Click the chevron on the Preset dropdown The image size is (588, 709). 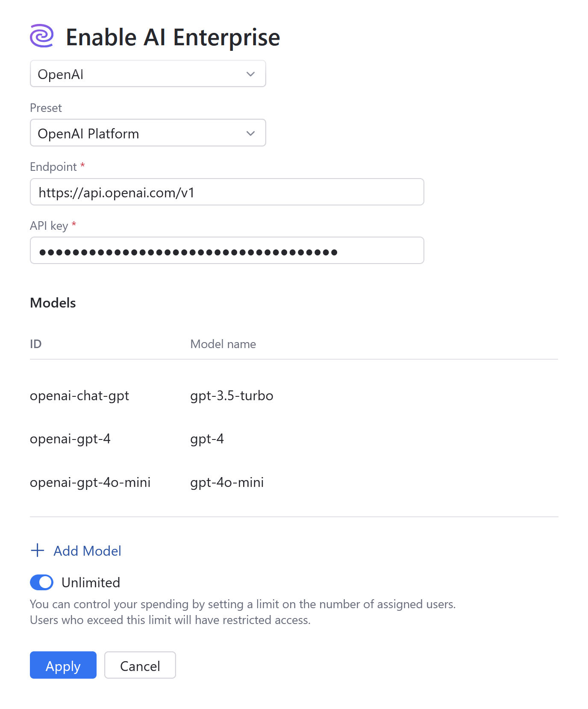[x=251, y=133]
